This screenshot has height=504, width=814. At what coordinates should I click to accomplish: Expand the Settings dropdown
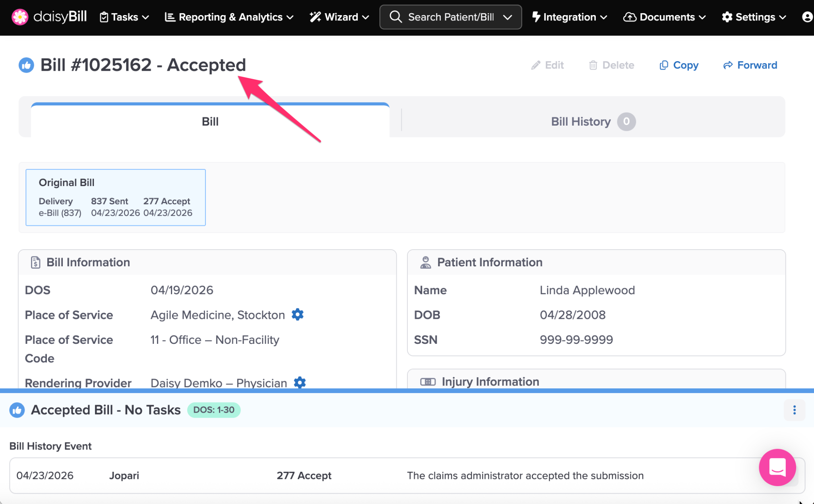click(754, 17)
